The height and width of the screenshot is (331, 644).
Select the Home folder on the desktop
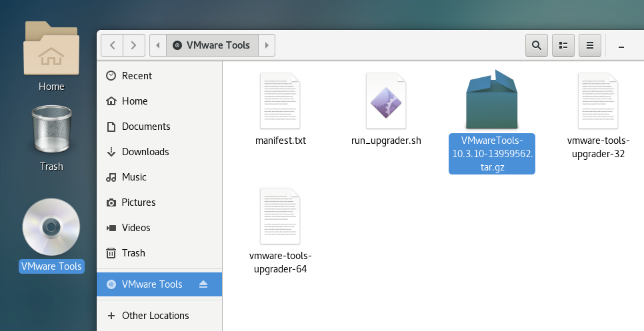tap(51, 49)
